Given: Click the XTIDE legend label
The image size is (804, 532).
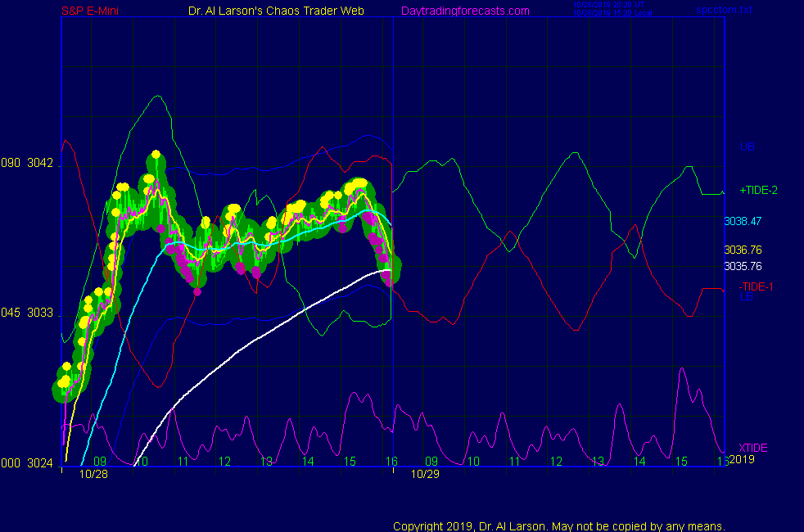Looking at the screenshot, I should 753,448.
